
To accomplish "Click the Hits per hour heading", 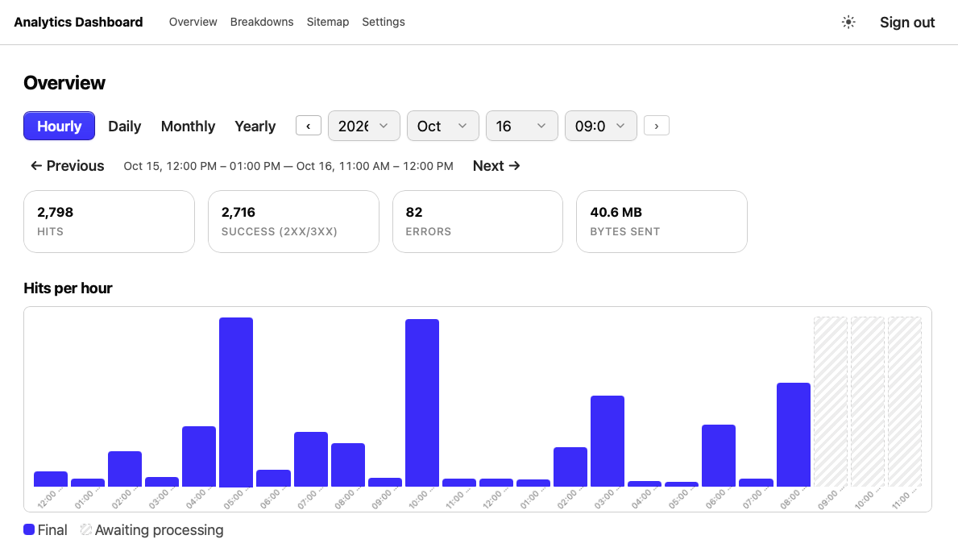I will pos(68,288).
